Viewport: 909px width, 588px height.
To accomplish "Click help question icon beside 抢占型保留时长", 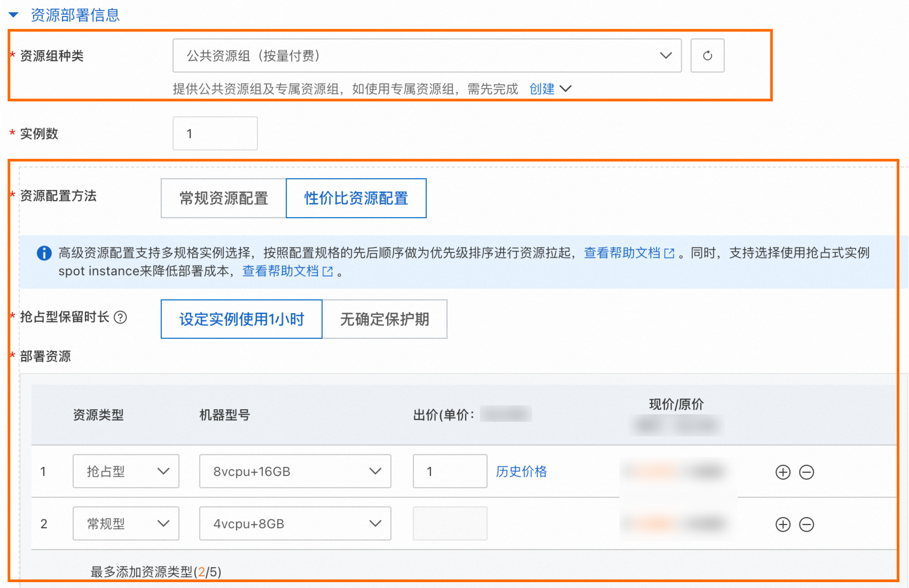I will (120, 317).
